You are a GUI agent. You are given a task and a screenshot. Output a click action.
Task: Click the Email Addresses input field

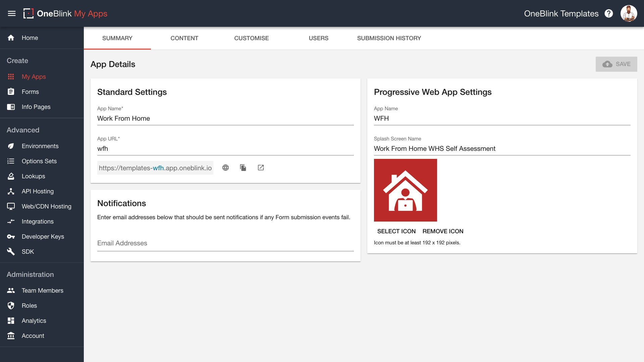(225, 243)
